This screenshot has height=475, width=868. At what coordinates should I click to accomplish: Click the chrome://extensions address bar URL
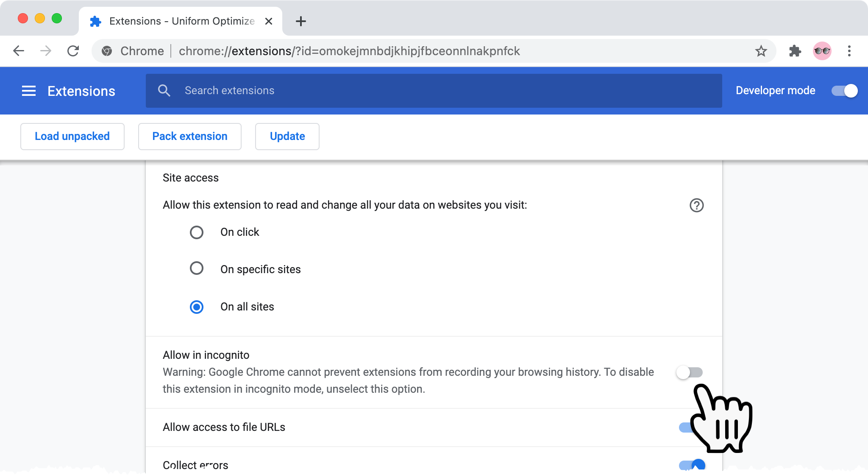coord(349,51)
